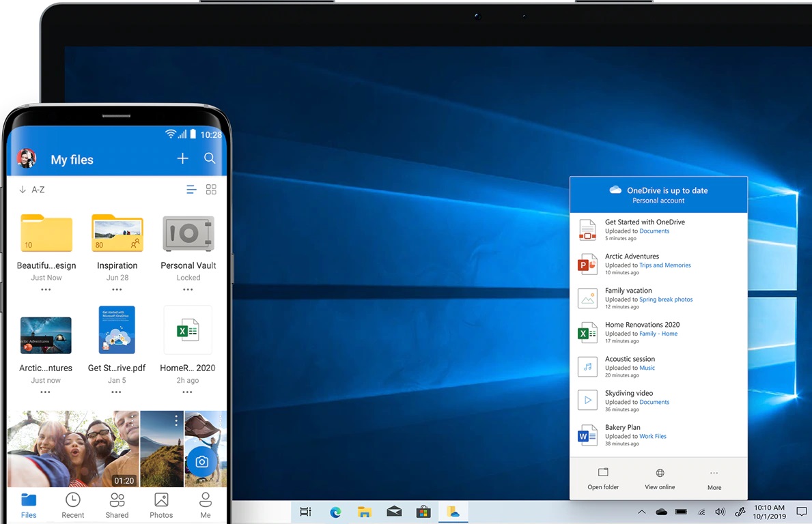Open options for the Inspiration folder
The height and width of the screenshot is (524, 812).
click(x=117, y=289)
